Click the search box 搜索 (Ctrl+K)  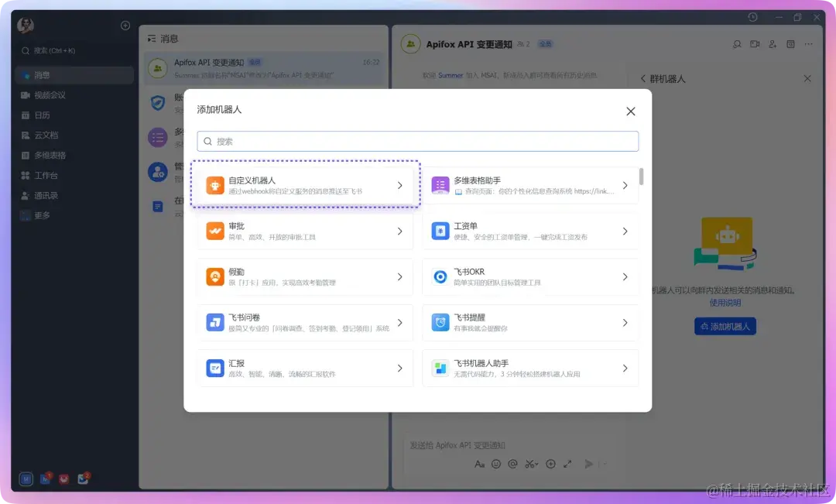(74, 50)
